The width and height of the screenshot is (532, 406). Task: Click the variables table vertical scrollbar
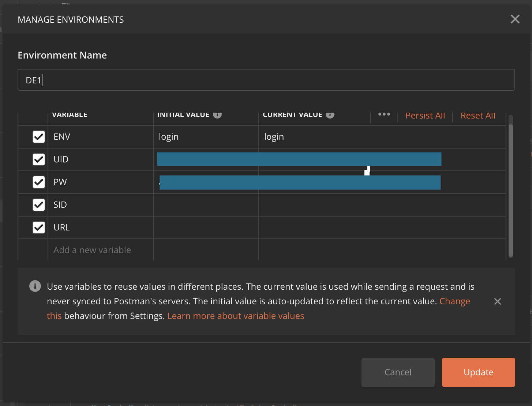pyautogui.click(x=511, y=190)
